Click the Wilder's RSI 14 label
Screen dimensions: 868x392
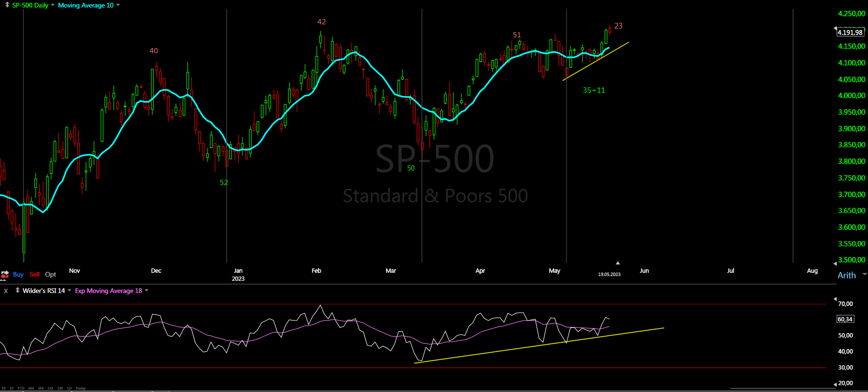coord(44,291)
